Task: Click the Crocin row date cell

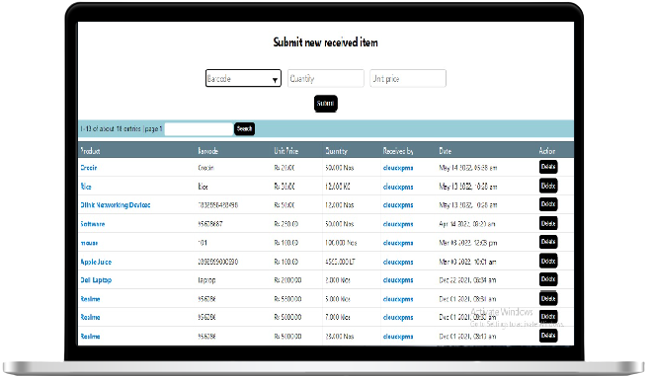Action: coord(468,168)
